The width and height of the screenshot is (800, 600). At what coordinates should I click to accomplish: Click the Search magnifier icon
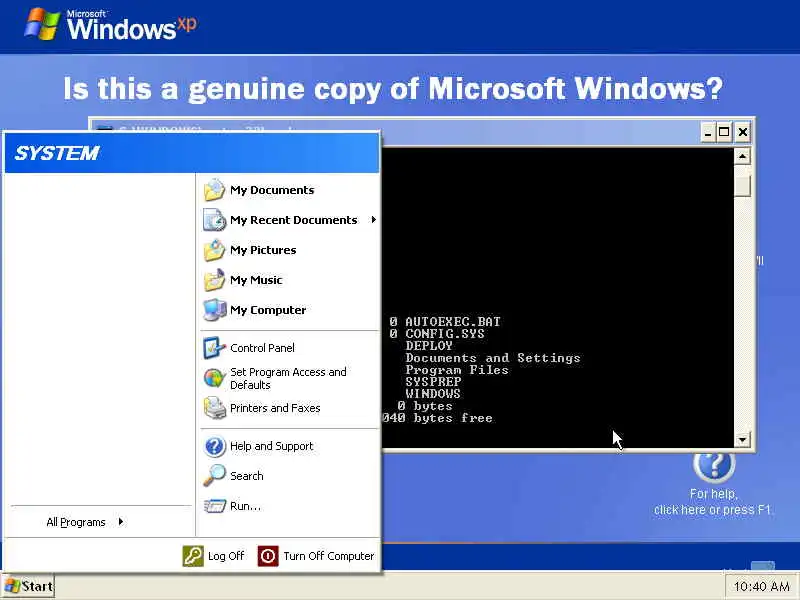(214, 476)
